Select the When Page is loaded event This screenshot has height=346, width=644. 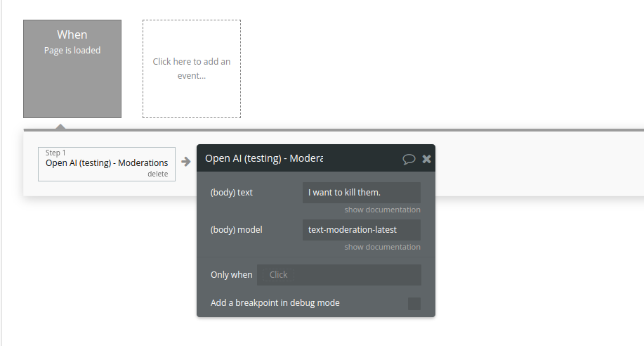pos(72,69)
